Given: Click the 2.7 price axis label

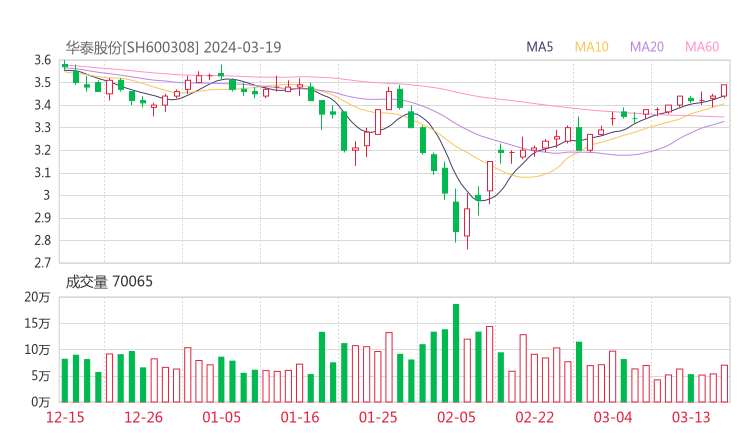Looking at the screenshot, I should pyautogui.click(x=42, y=263).
